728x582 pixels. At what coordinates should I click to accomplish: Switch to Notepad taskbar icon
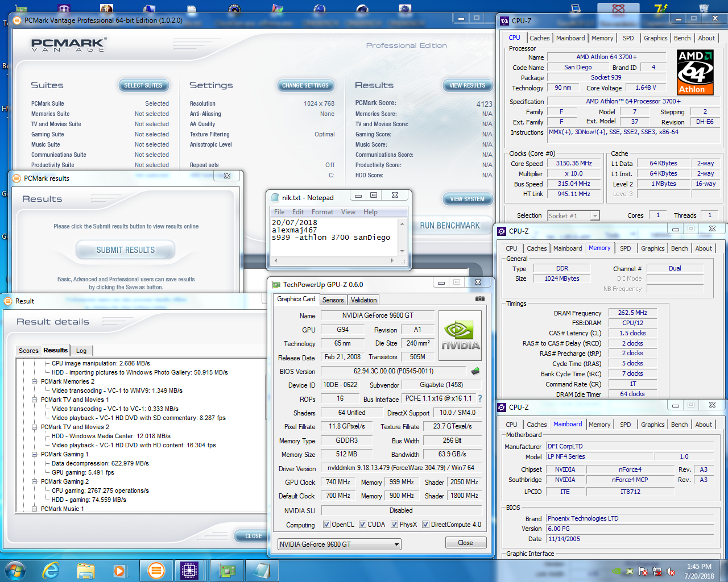(262, 570)
